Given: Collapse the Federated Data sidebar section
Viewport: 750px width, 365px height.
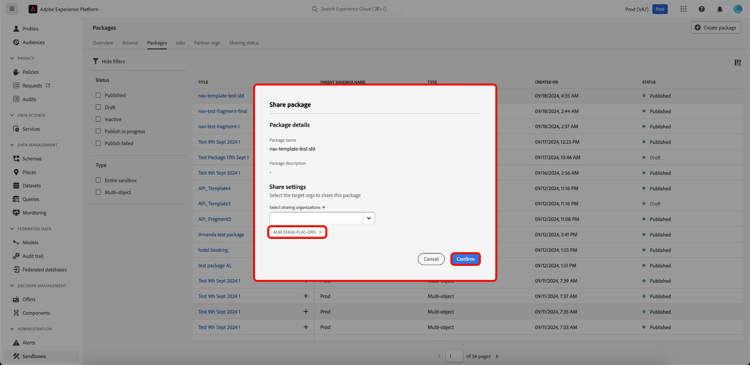Looking at the screenshot, I should [x=12, y=229].
